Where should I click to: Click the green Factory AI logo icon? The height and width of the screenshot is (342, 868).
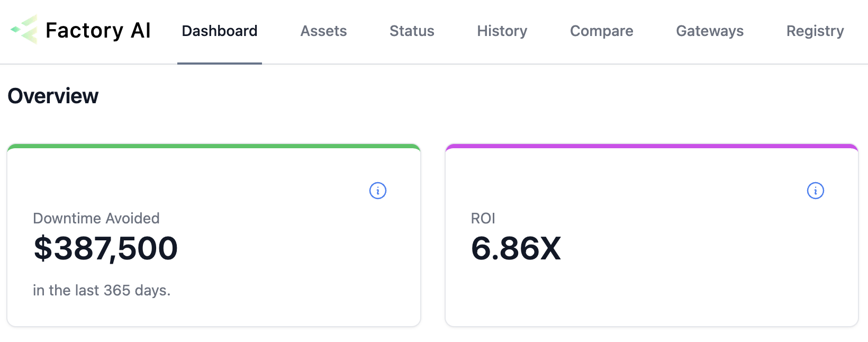pos(24,30)
